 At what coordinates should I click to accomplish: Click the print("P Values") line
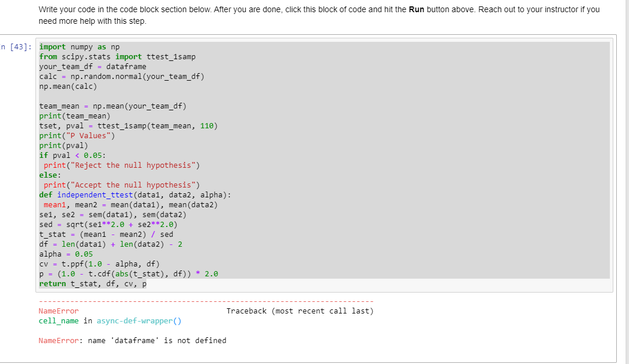tap(77, 135)
